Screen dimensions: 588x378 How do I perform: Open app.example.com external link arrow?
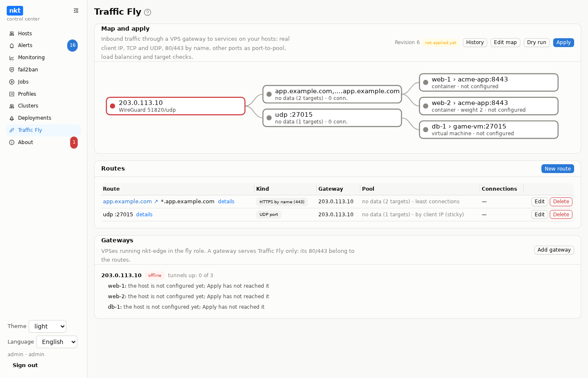tap(156, 202)
